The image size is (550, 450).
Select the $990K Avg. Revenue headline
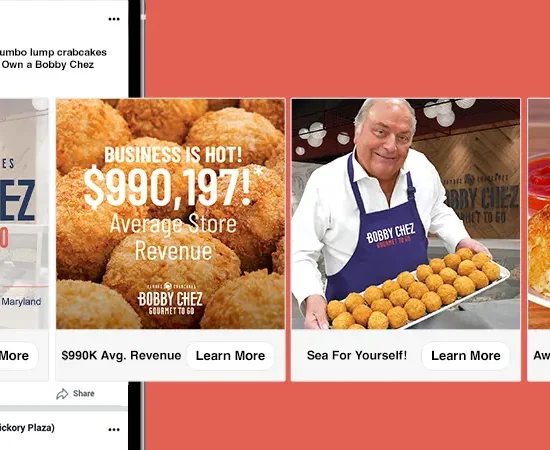[121, 355]
